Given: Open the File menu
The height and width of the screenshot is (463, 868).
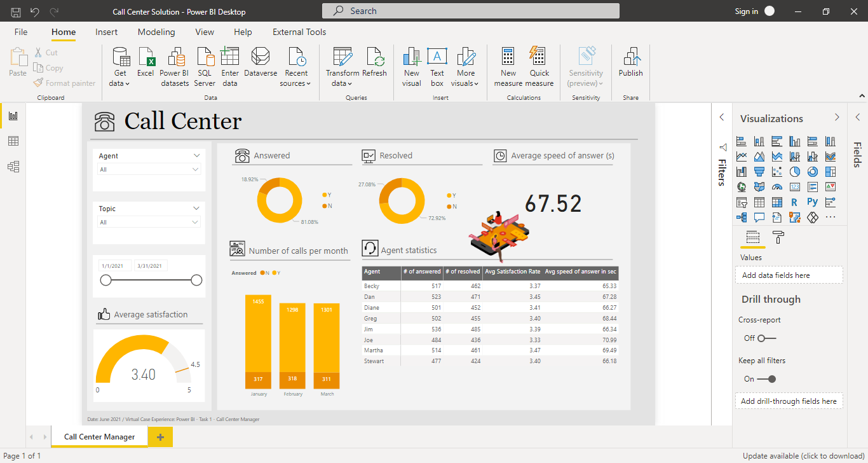Looking at the screenshot, I should tap(21, 32).
